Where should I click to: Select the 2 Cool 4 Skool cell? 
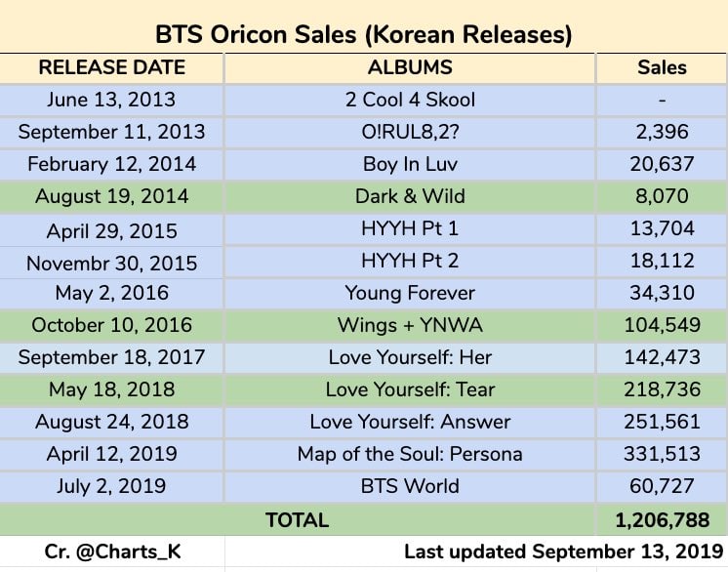(410, 100)
